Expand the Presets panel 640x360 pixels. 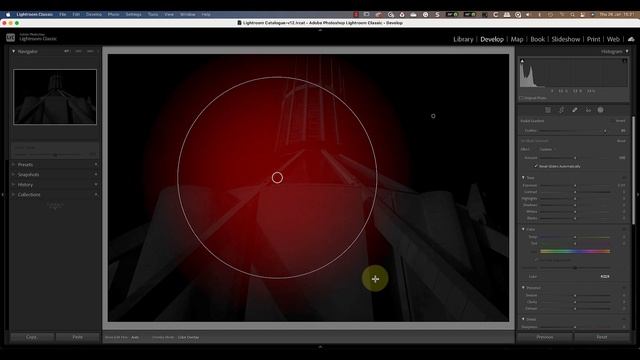pyautogui.click(x=13, y=164)
